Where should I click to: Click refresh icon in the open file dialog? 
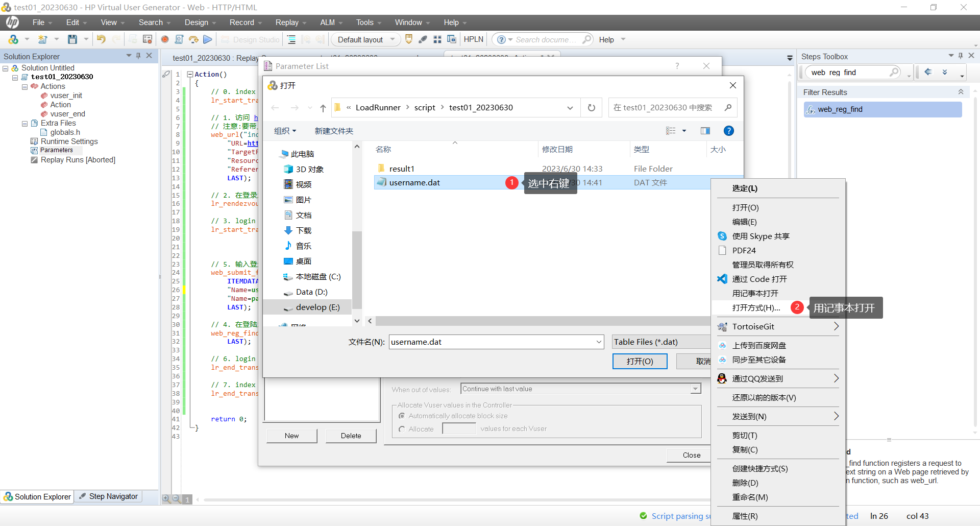(x=592, y=107)
